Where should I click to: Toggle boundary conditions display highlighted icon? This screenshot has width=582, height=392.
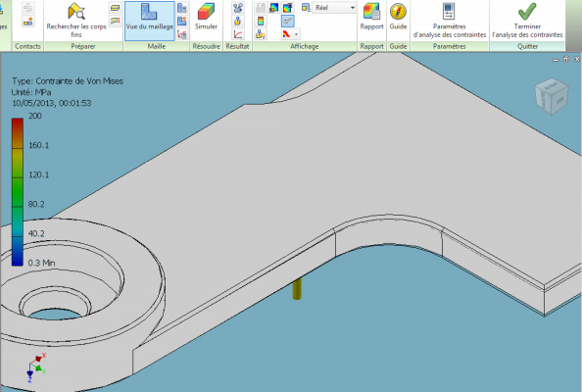pyautogui.click(x=287, y=22)
